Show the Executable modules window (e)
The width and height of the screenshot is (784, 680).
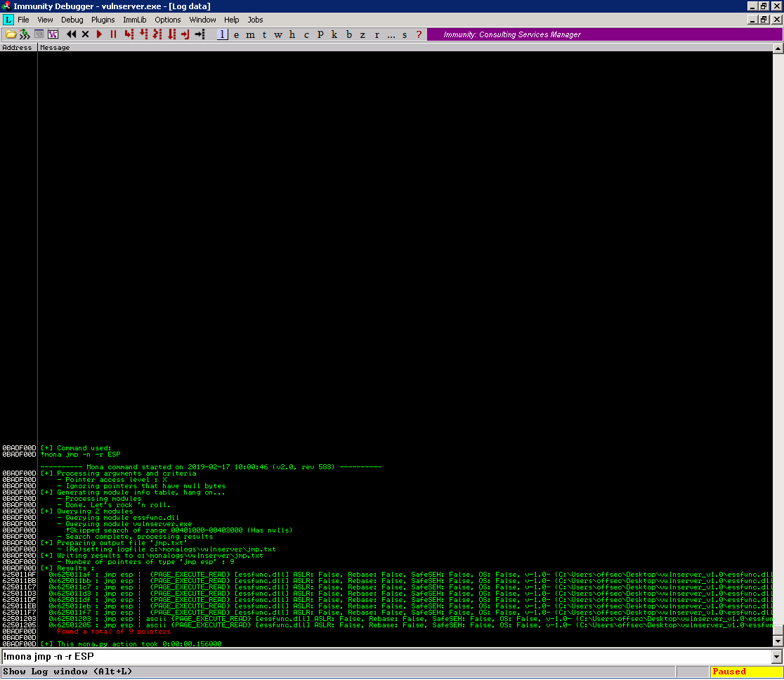click(x=236, y=34)
